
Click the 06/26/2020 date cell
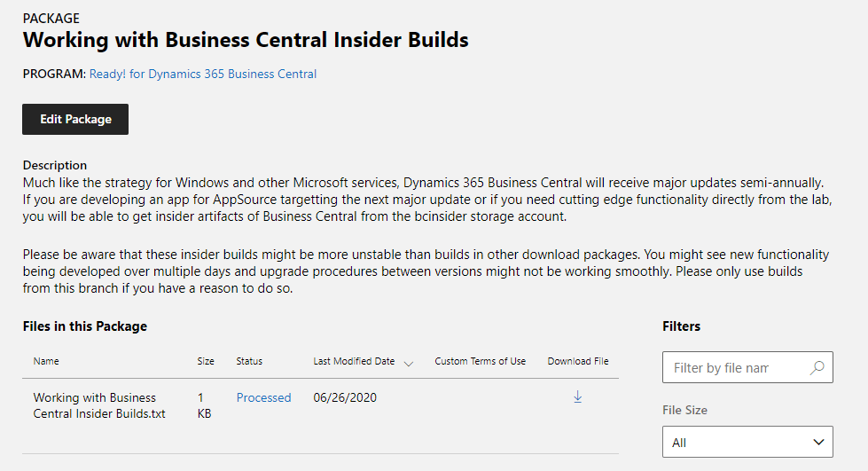(x=345, y=398)
